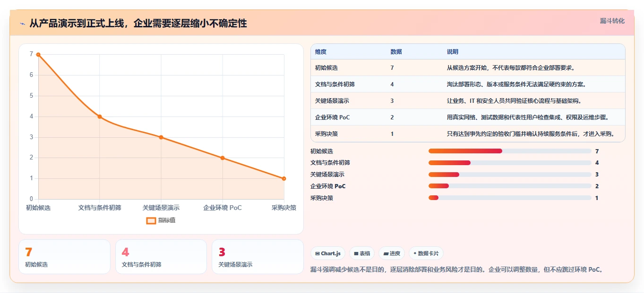Click the title 从产品演示到正式上线

(138, 24)
